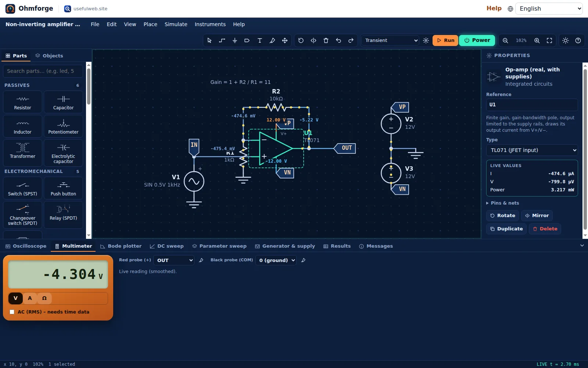Toggle light/dark theme sun icon
Screen dimensions: 588x368
[x=566, y=40]
